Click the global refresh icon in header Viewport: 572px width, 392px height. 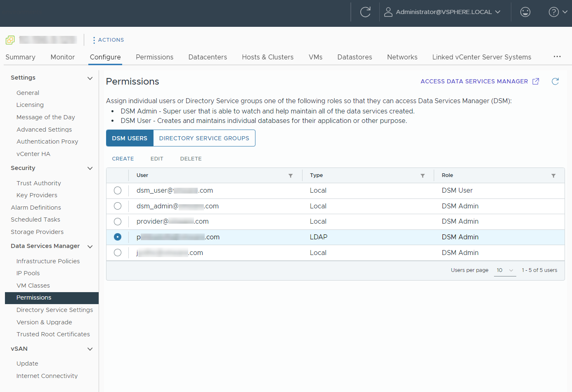pos(365,12)
